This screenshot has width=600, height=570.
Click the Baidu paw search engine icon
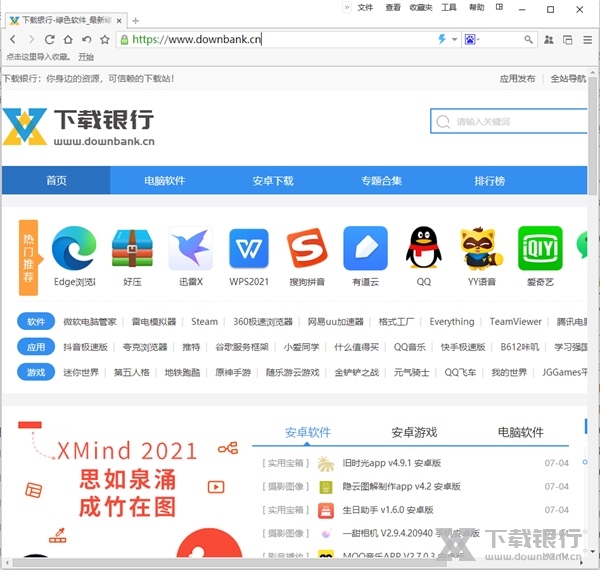click(470, 39)
